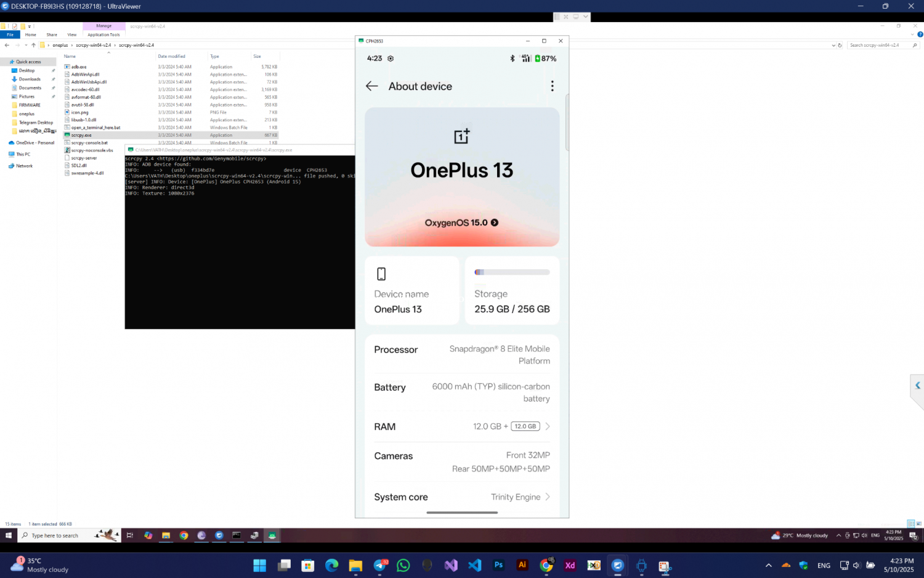
Task: Open remote notification center icon
Action: click(913, 535)
